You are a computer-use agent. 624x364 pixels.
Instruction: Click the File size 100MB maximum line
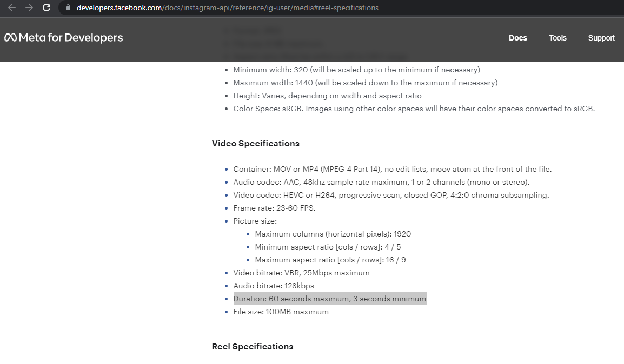281,312
